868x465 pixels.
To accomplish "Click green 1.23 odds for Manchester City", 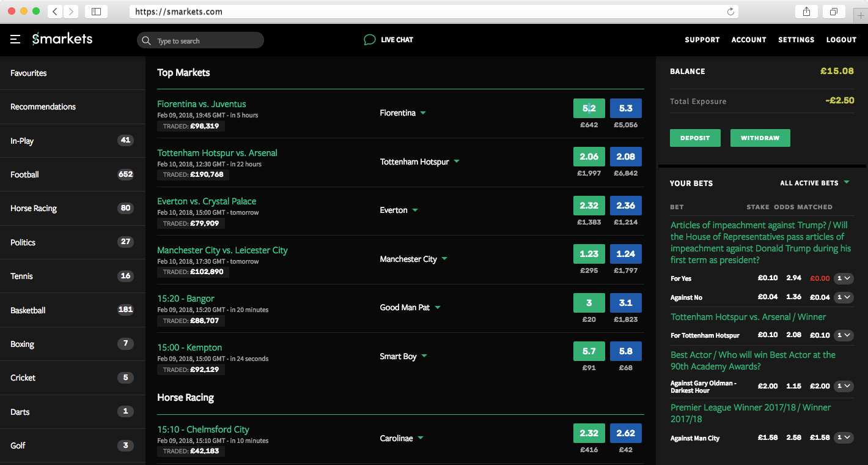I will pos(589,254).
